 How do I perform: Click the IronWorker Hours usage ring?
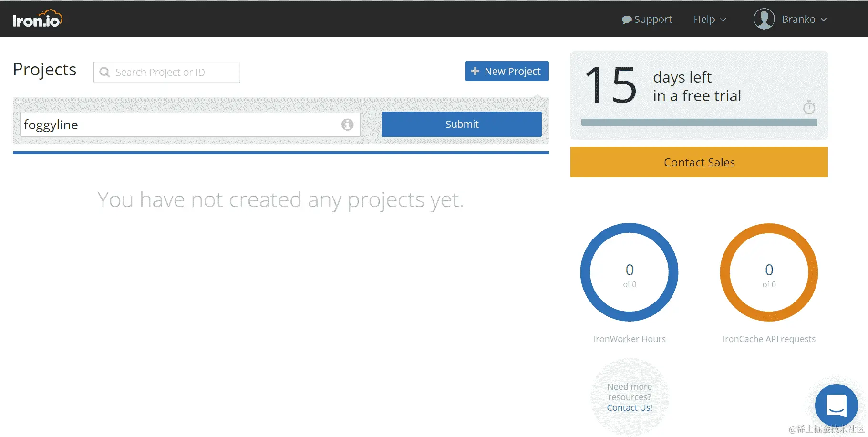coord(630,272)
